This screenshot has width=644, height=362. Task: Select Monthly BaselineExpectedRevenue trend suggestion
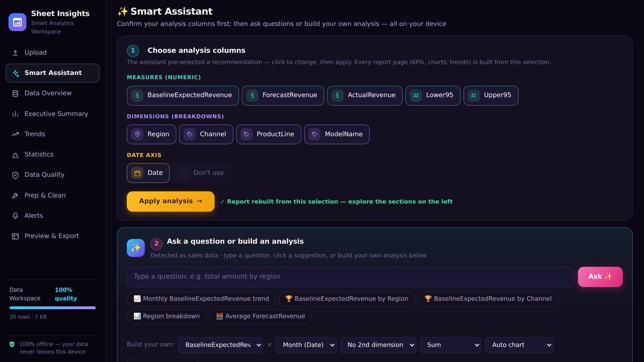[x=201, y=299]
